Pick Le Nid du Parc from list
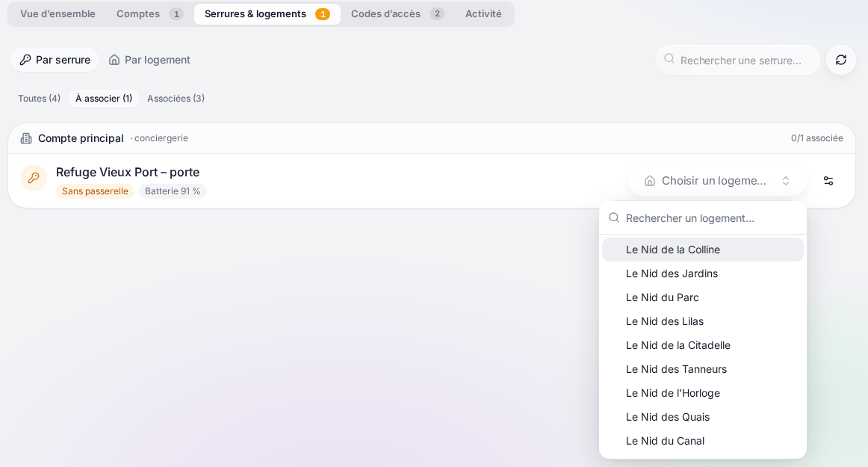The height and width of the screenshot is (467, 868). (x=702, y=297)
